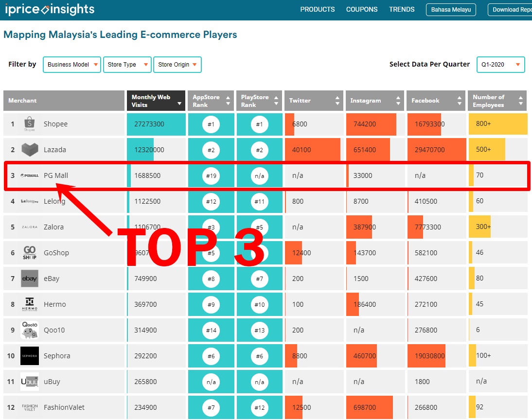
Task: Click Shopee's 800+ employees bar
Action: tap(498, 124)
